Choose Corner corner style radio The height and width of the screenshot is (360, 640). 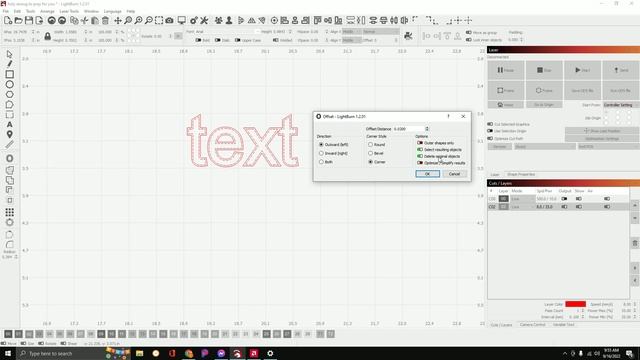(x=370, y=162)
